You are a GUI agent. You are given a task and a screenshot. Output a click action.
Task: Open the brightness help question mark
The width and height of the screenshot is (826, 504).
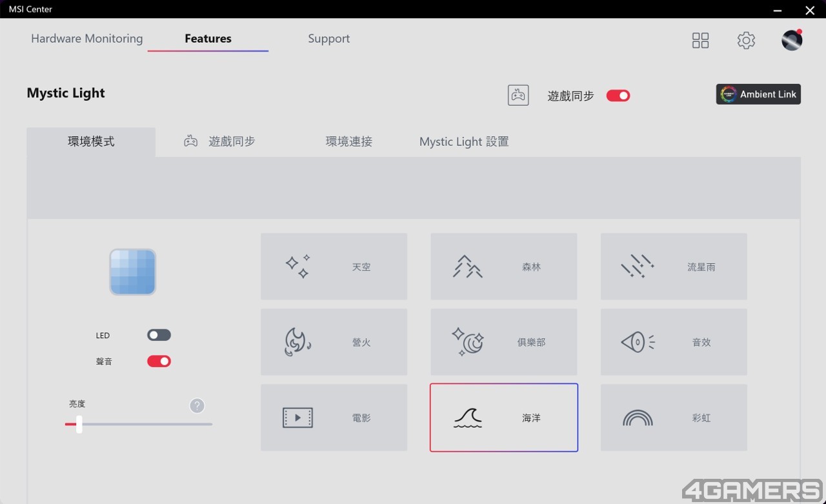pos(197,406)
